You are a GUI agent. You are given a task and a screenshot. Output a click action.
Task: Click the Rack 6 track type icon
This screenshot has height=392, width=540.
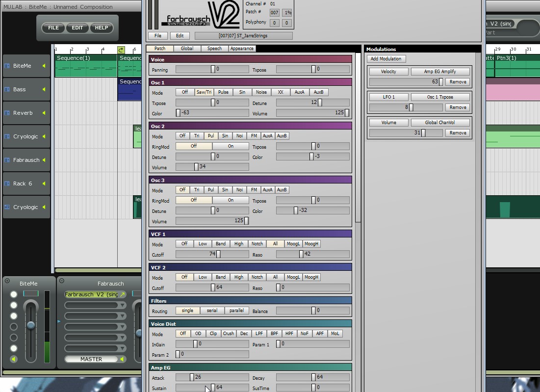click(x=6, y=183)
